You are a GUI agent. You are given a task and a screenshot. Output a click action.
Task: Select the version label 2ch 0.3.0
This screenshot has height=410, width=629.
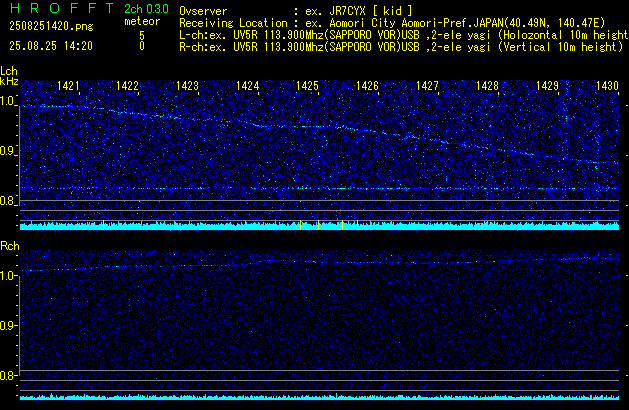[146, 8]
